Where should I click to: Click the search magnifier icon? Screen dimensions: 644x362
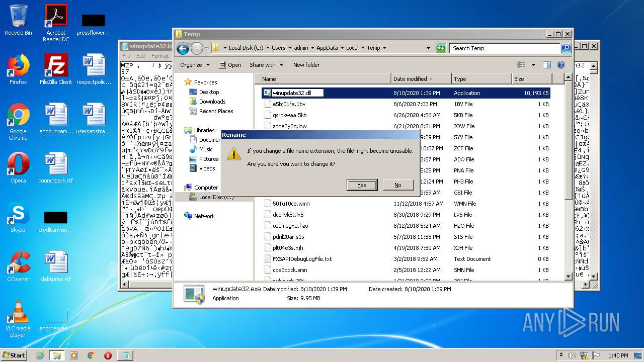(x=566, y=48)
